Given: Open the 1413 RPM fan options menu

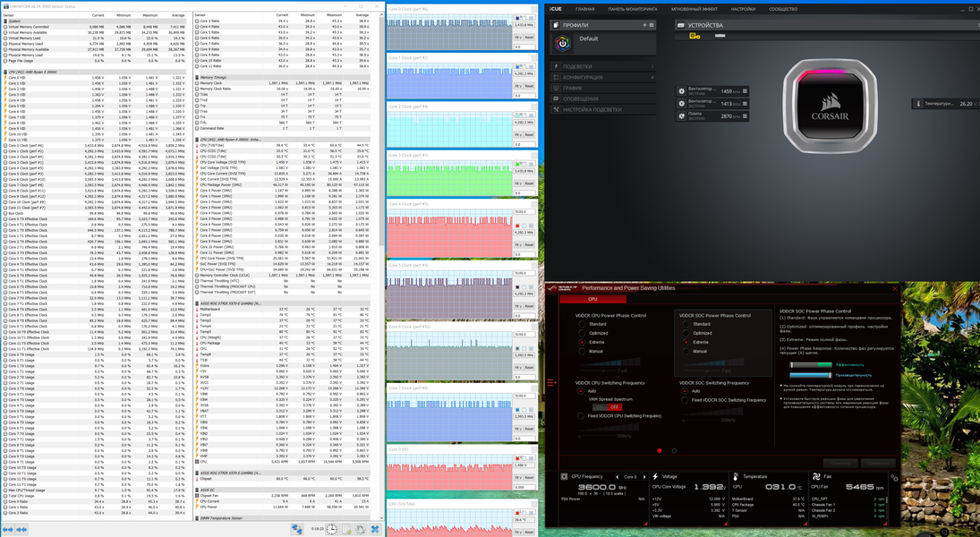Looking at the screenshot, I should coord(745,104).
